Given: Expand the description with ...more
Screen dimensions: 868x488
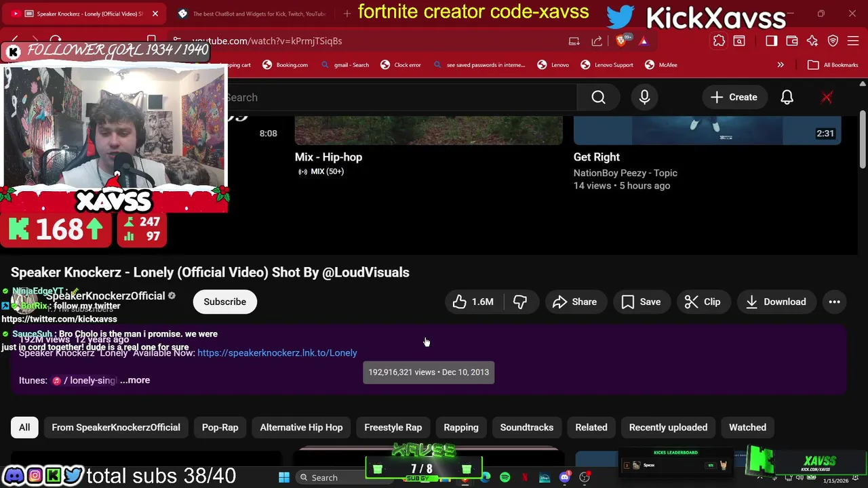Looking at the screenshot, I should [135, 380].
